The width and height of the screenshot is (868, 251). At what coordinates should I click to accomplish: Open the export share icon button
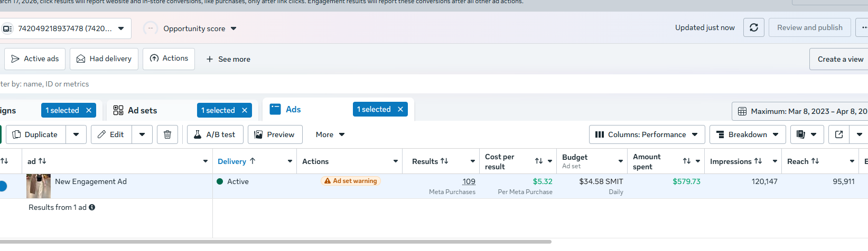838,134
